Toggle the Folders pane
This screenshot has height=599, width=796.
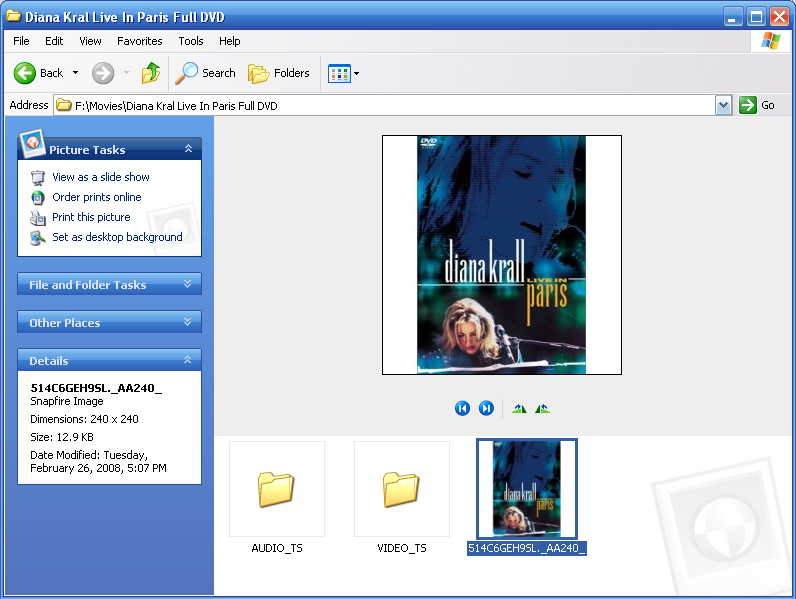click(x=279, y=73)
